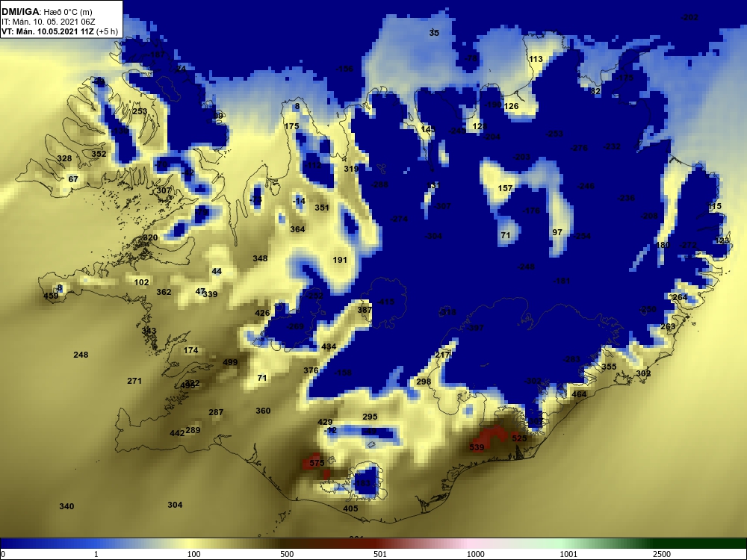Click the map value '191'
The image size is (747, 560).
point(340,260)
